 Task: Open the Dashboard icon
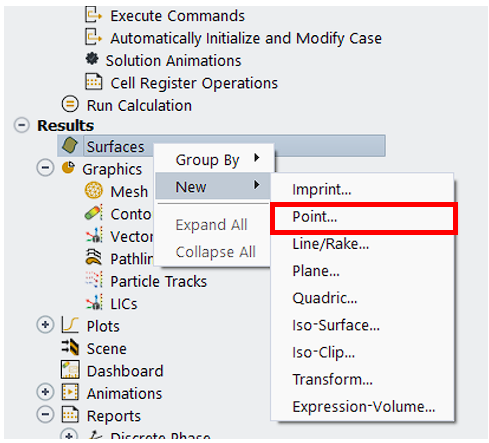point(70,369)
